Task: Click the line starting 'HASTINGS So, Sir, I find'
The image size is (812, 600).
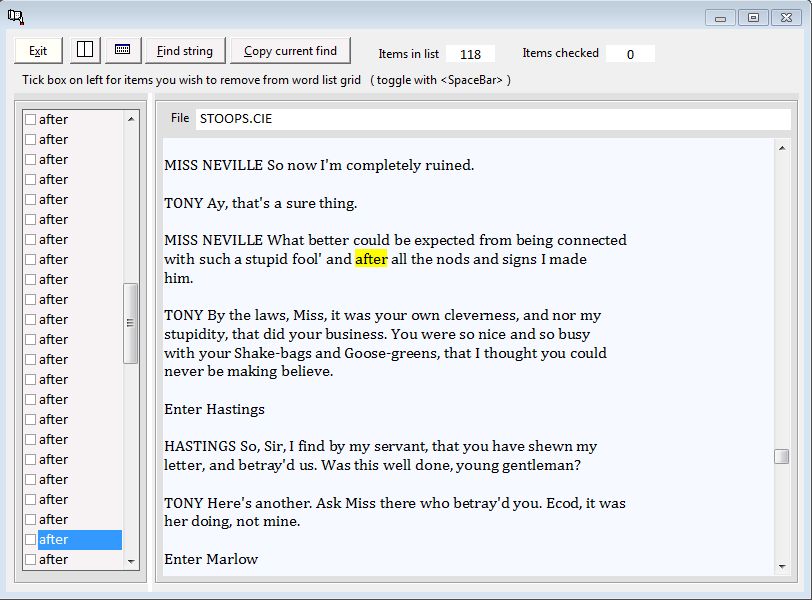Action: click(x=381, y=446)
